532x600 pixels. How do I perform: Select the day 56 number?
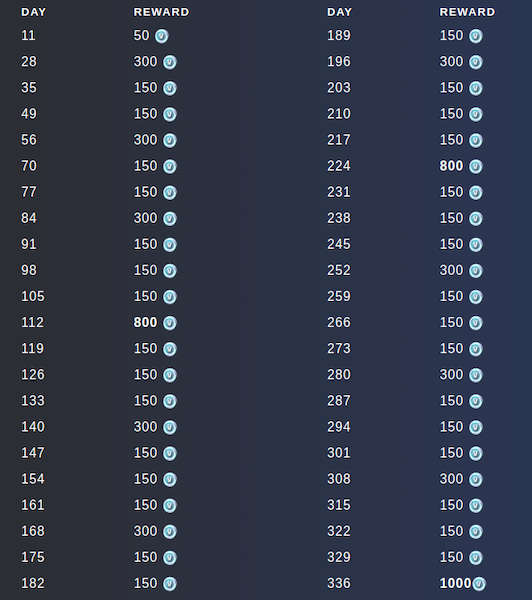click(29, 140)
